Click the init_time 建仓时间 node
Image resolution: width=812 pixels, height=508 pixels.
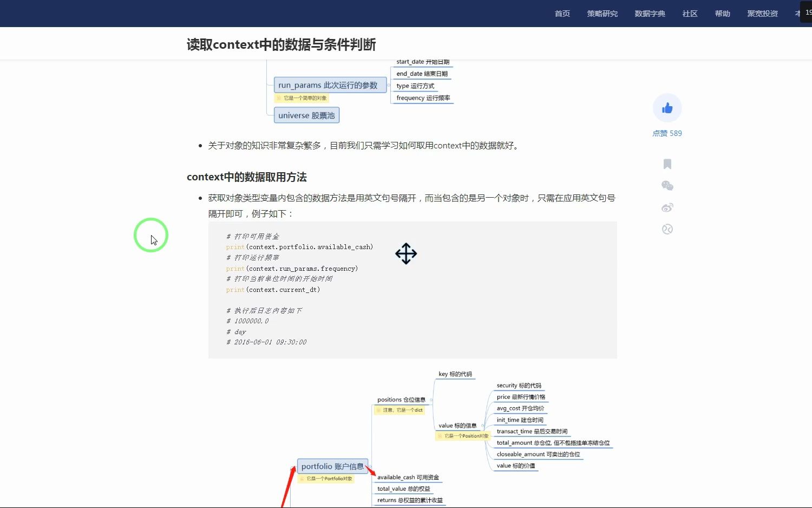tap(520, 420)
